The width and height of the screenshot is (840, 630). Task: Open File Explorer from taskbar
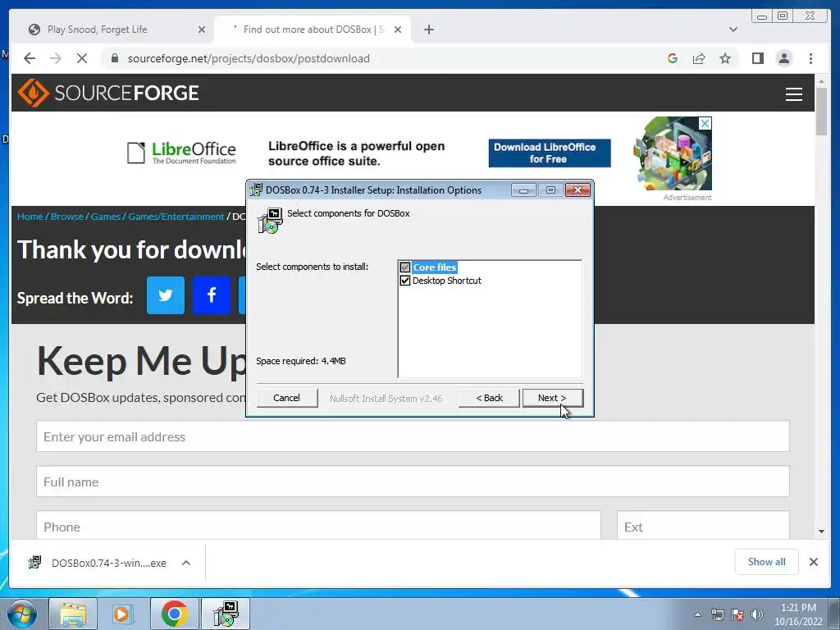coord(73,614)
